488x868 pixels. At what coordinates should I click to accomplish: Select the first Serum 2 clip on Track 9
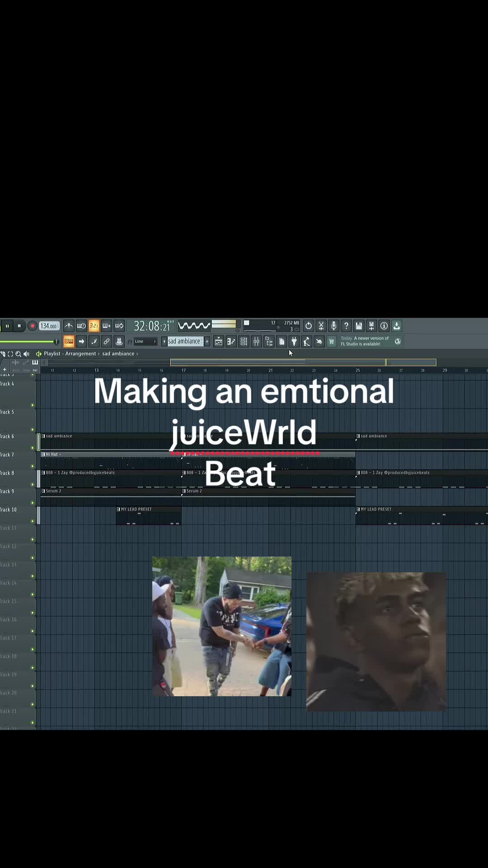click(111, 497)
